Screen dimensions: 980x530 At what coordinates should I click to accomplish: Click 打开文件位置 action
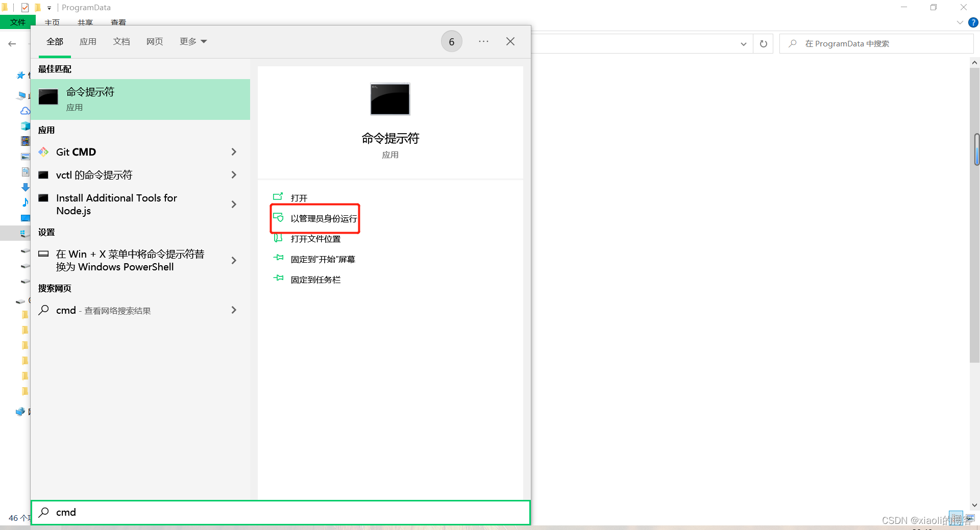point(315,239)
